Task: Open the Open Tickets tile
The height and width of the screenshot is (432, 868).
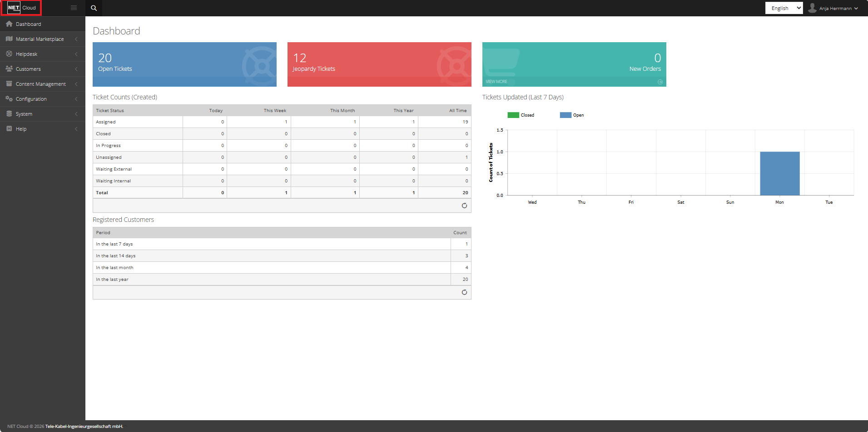Action: point(184,64)
